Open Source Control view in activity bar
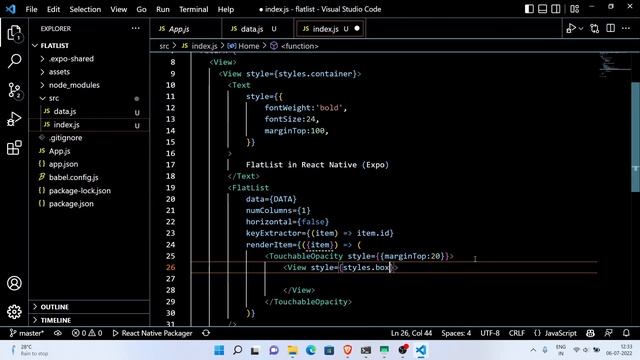 (14, 90)
